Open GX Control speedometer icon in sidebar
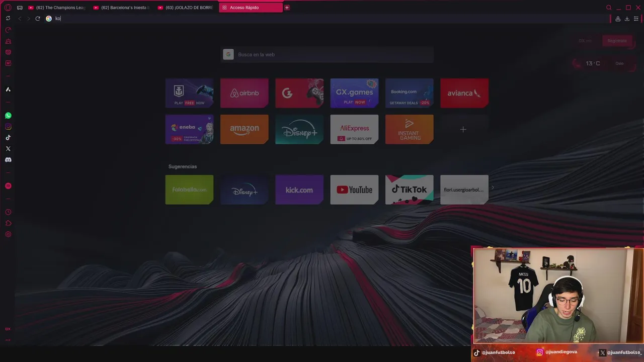 [8, 30]
